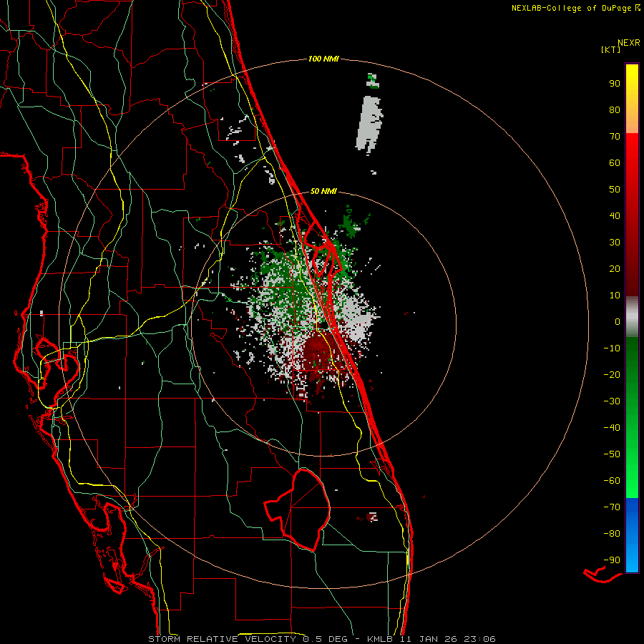Click the positive 80 scale value
This screenshot has height=644, width=644.
tap(615, 109)
